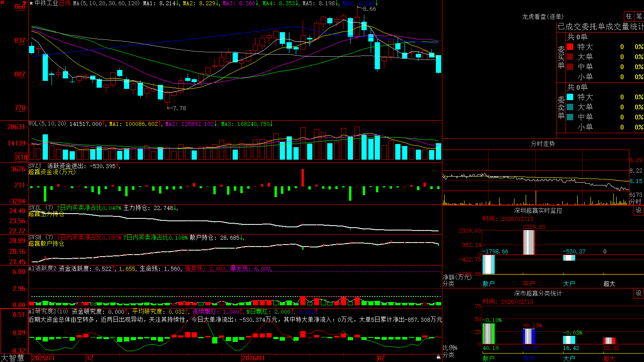Click the -530.37 大户 bar in 超赢实时监控
The image size is (644, 362).
pos(569,257)
